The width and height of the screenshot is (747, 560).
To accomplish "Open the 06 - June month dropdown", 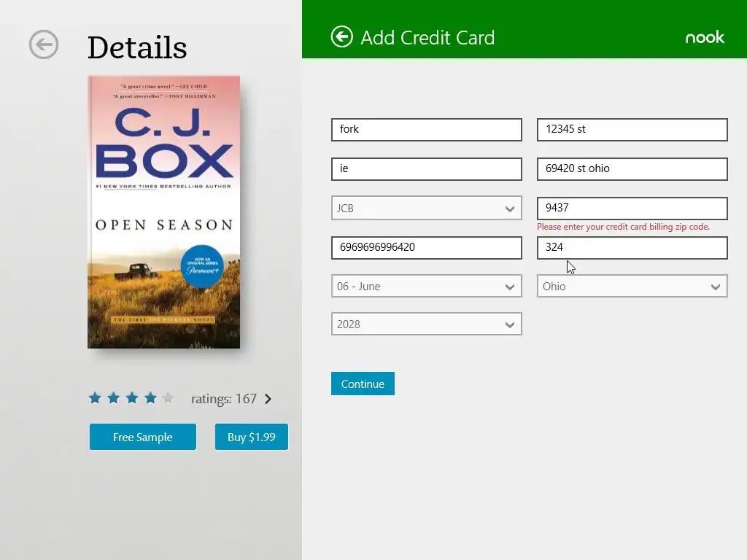I will coord(426,286).
